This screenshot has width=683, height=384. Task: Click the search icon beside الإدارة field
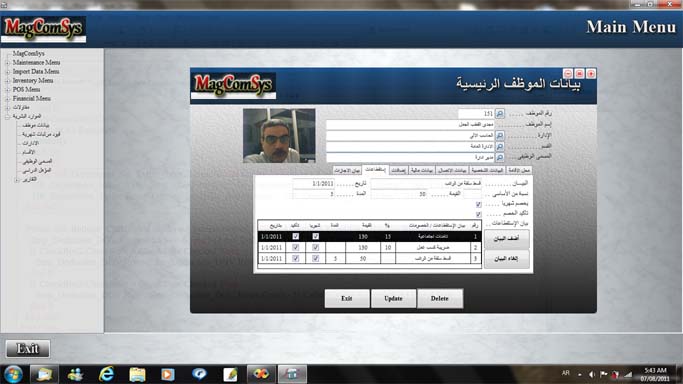[500, 135]
